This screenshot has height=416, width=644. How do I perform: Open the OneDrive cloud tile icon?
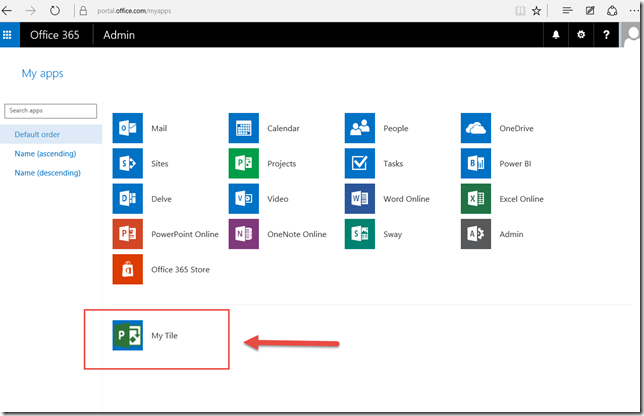coord(476,128)
